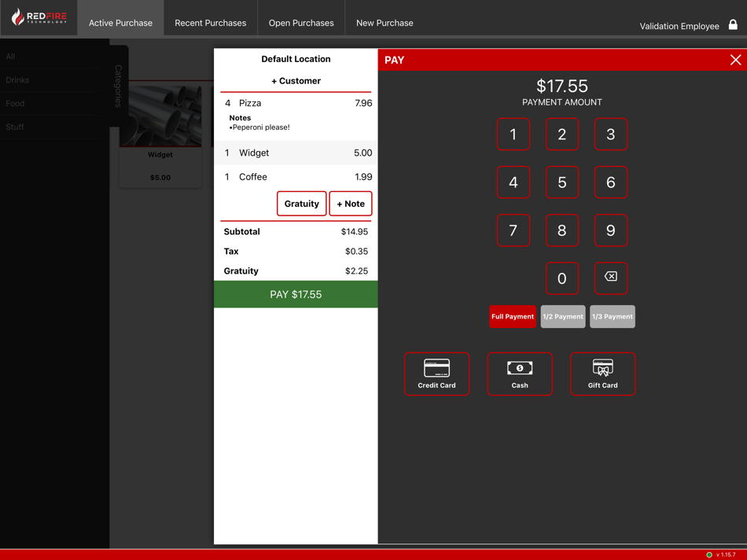Click the Peperoni please! note
747x560 pixels.
pyautogui.click(x=259, y=127)
